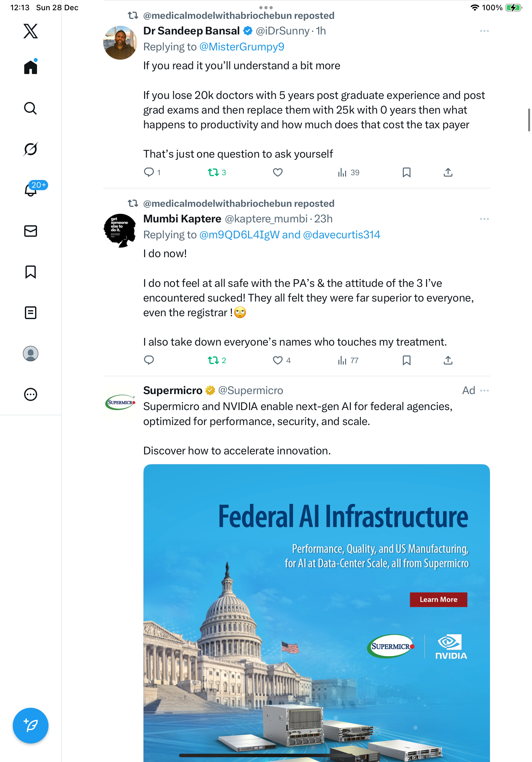Tap the compose post button
Screen dimensions: 532x762
coord(31,725)
